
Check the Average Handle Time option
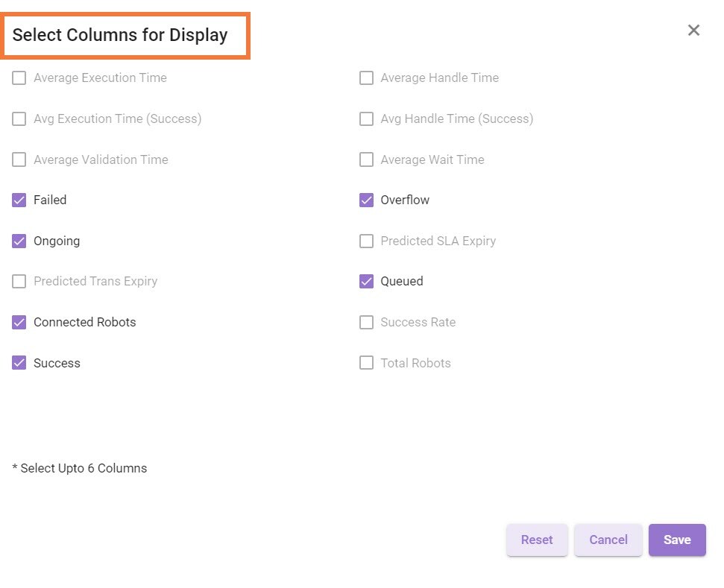(x=366, y=78)
